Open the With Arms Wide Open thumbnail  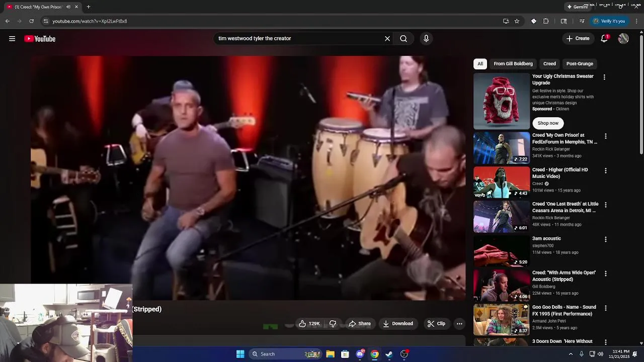[502, 285]
